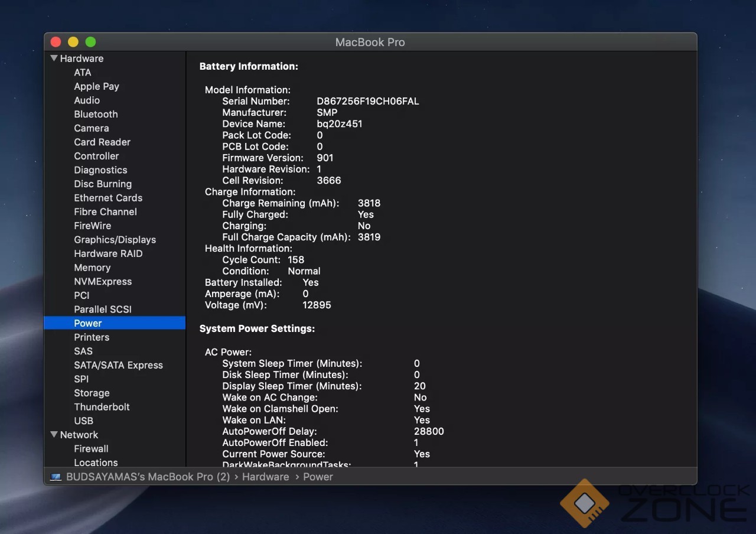
Task: Click Hardware in the bottom path bar
Action: pos(265,477)
